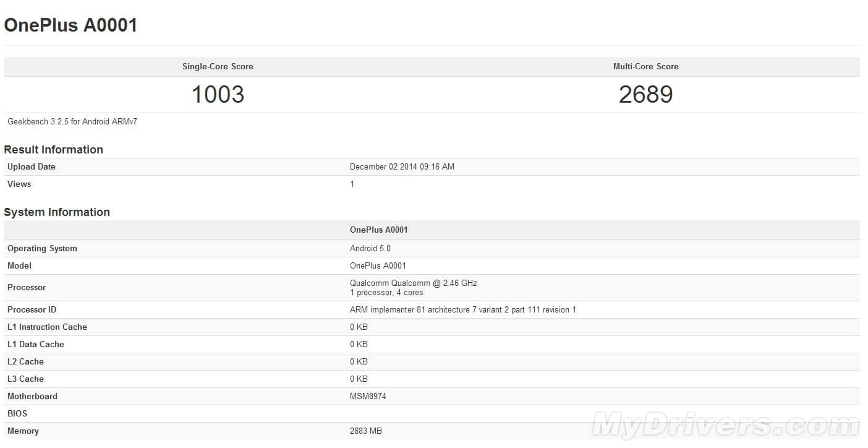Select the Multi-Core Score header

pos(646,66)
